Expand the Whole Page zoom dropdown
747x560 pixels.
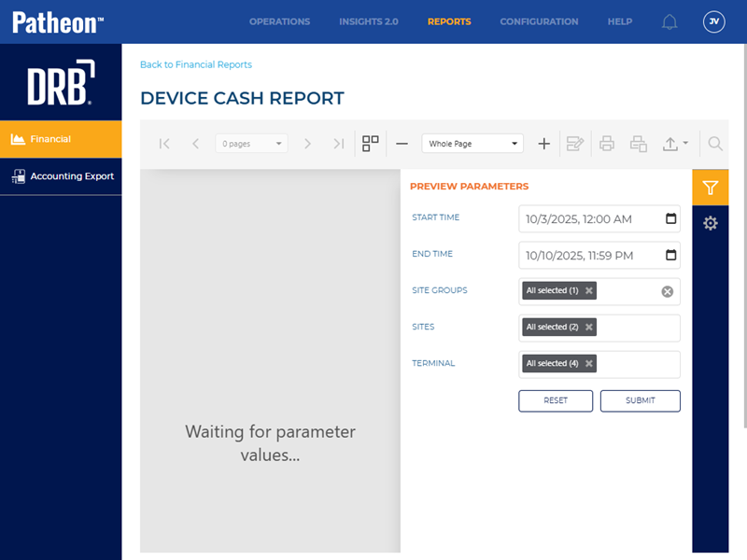pyautogui.click(x=514, y=145)
